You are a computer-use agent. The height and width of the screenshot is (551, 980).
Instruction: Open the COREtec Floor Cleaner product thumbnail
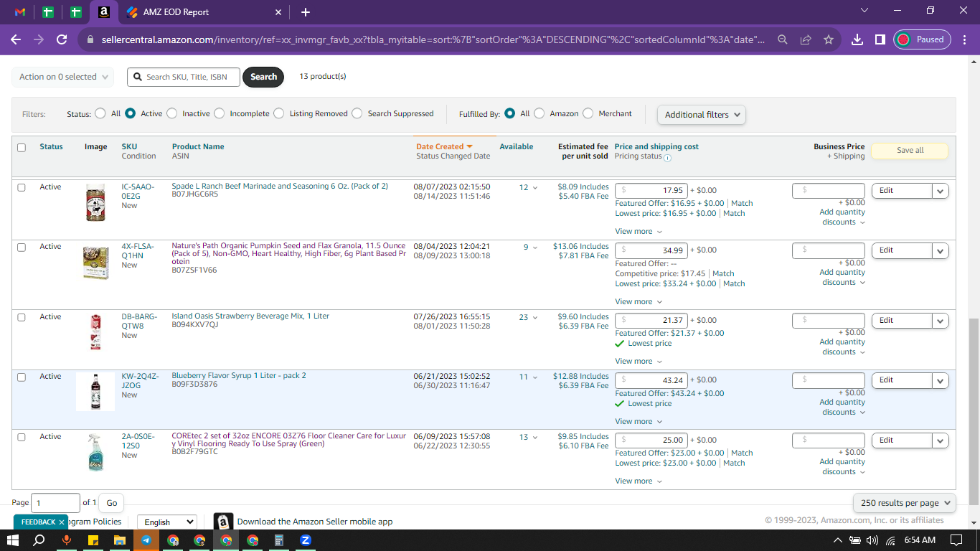pos(95,452)
